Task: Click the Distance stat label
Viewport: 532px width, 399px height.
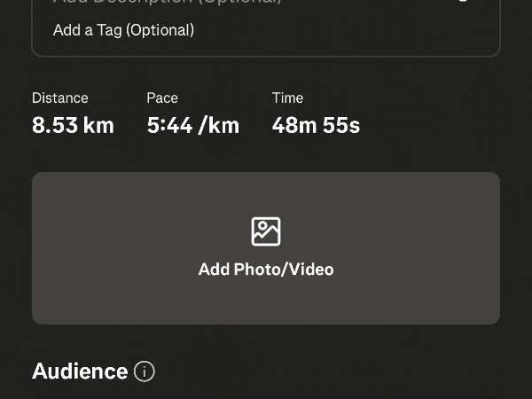Action: pos(60,98)
